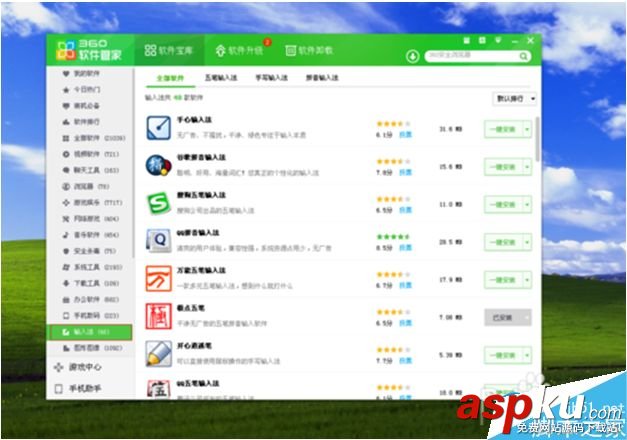This screenshot has width=627, height=440.
Task: Select the 五笔输入法 sub-tab
Action: coord(221,78)
